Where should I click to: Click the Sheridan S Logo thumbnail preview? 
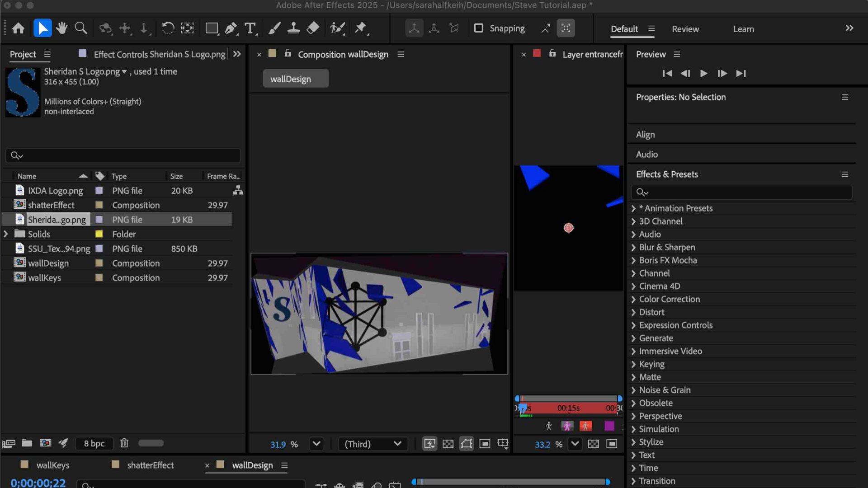click(22, 92)
